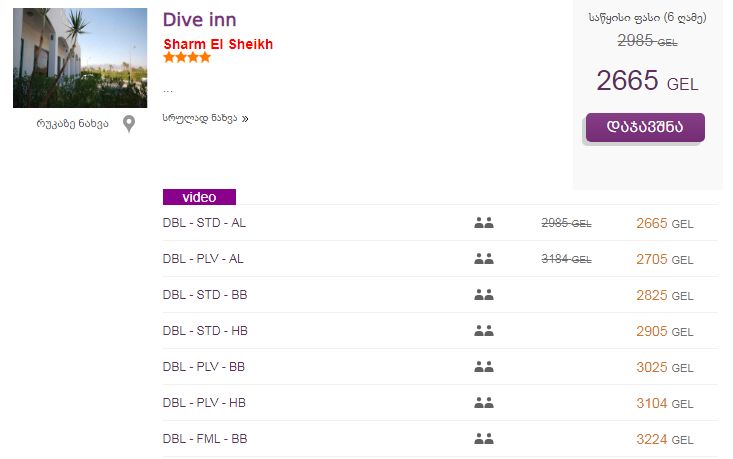Screen dimensions: 733x459
Task: Click the Sharm El Sheikh location link
Action: (217, 44)
